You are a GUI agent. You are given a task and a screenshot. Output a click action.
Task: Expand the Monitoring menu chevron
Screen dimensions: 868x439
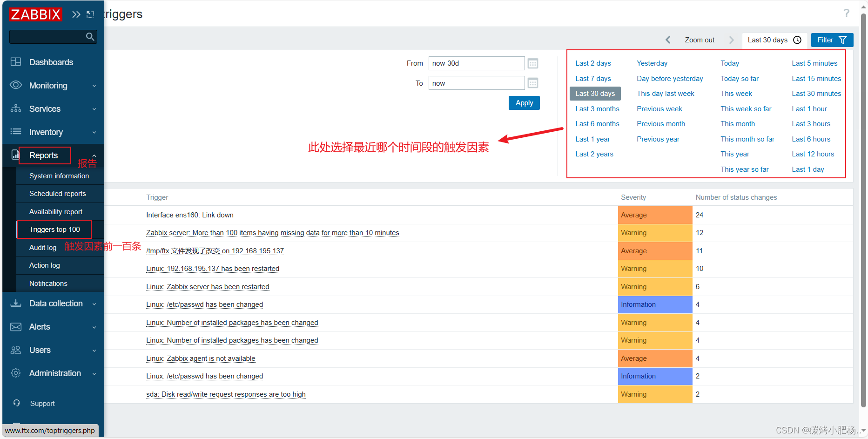(94, 86)
